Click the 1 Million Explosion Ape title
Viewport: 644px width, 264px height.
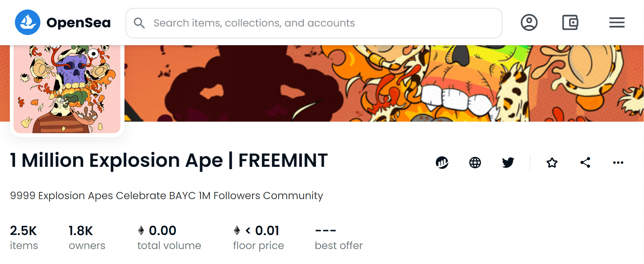click(169, 160)
